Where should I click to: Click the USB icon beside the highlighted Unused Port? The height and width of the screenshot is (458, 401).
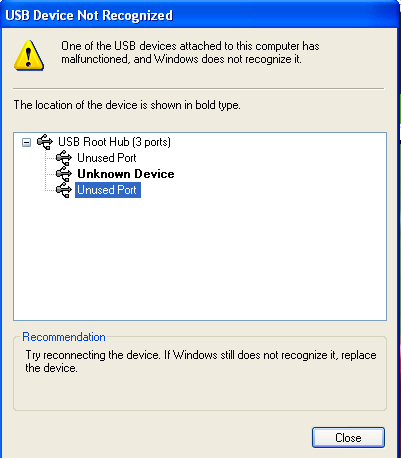click(64, 190)
